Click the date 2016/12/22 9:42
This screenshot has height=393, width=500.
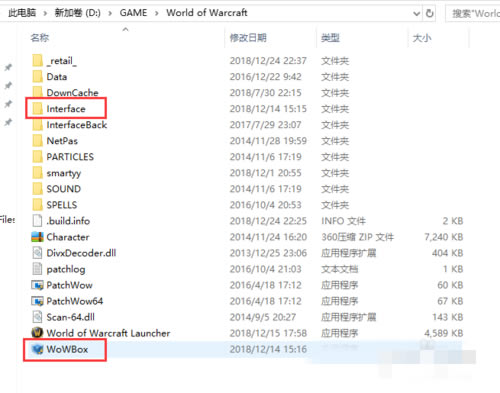(265, 77)
